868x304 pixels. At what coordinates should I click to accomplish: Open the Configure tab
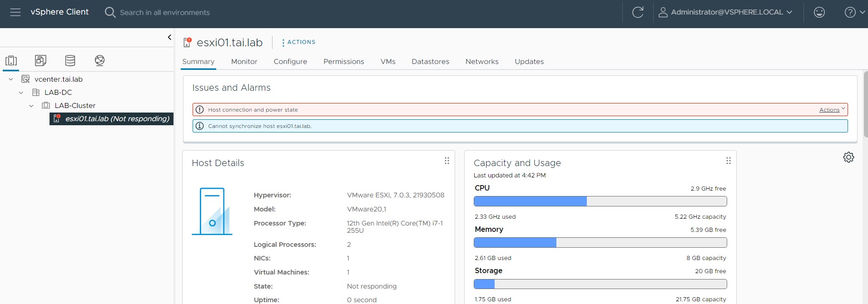click(x=290, y=62)
